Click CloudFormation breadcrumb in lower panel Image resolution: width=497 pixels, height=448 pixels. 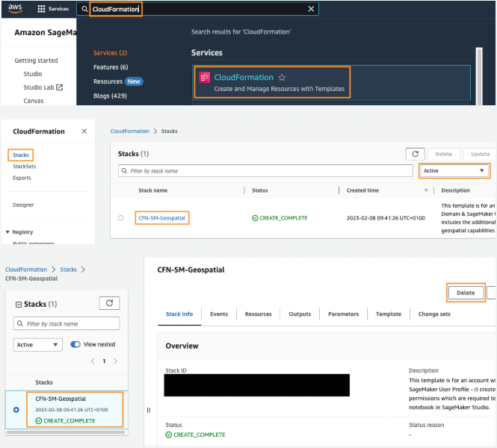point(26,270)
